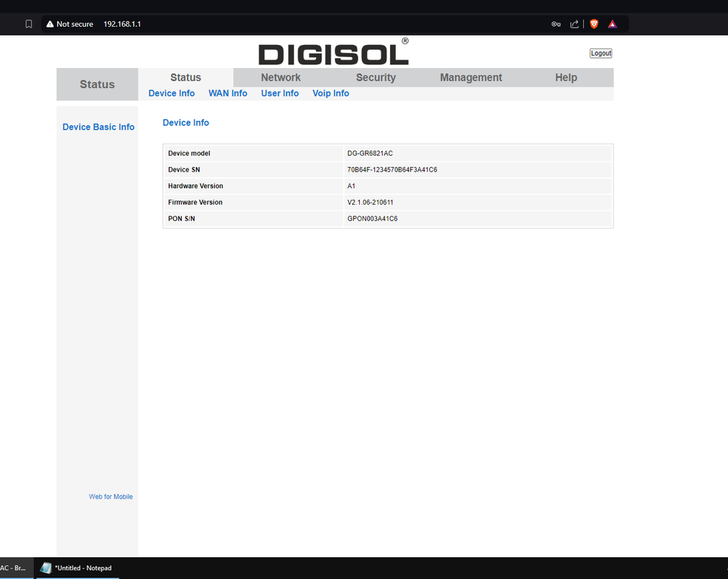The height and width of the screenshot is (579, 728).
Task: Open Brave Shields lion icon
Action: 594,24
